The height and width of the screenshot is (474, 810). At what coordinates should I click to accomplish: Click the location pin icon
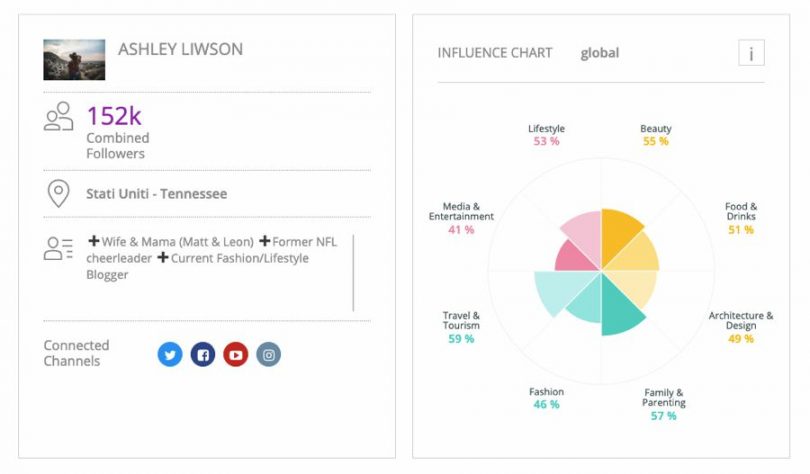pyautogui.click(x=59, y=193)
